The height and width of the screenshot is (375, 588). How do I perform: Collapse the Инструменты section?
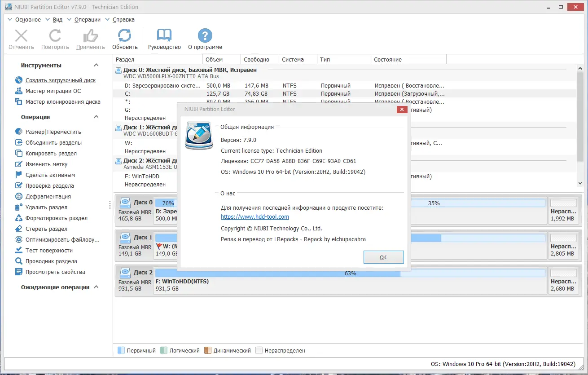[96, 66]
